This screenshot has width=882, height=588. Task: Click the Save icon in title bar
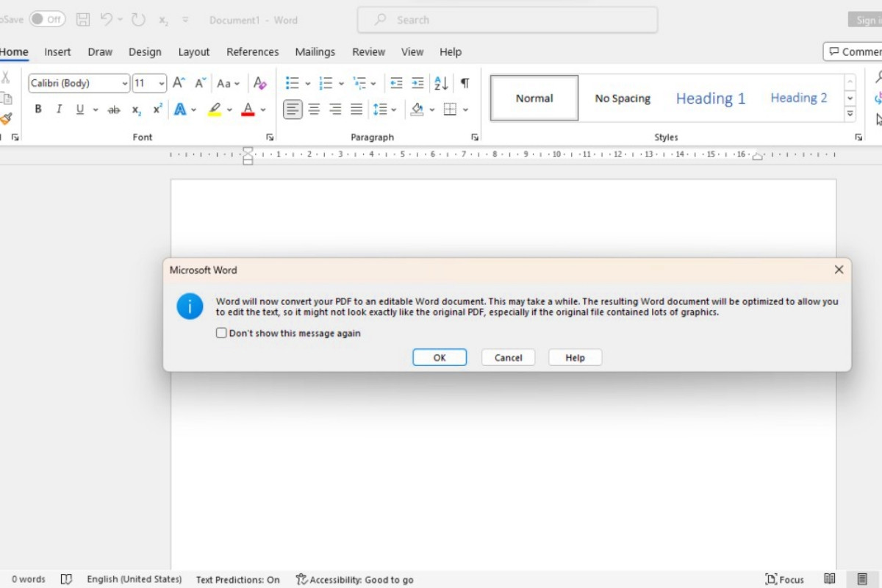coord(83,20)
